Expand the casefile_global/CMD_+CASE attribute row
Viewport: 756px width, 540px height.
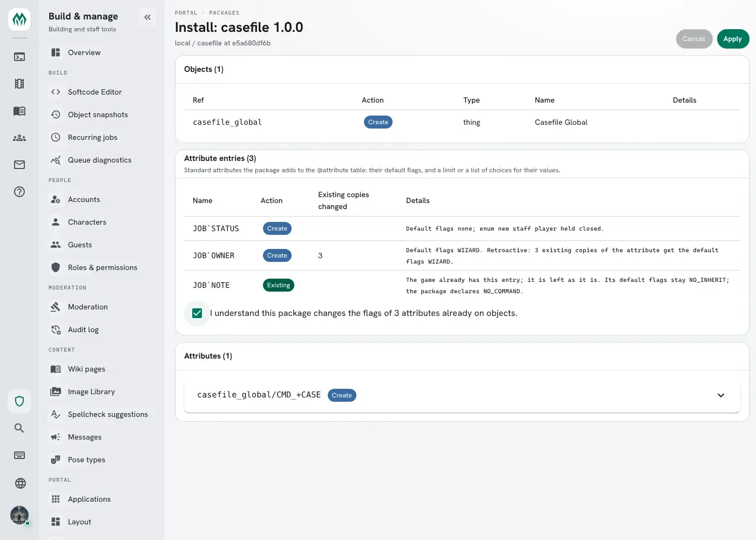pos(462,395)
